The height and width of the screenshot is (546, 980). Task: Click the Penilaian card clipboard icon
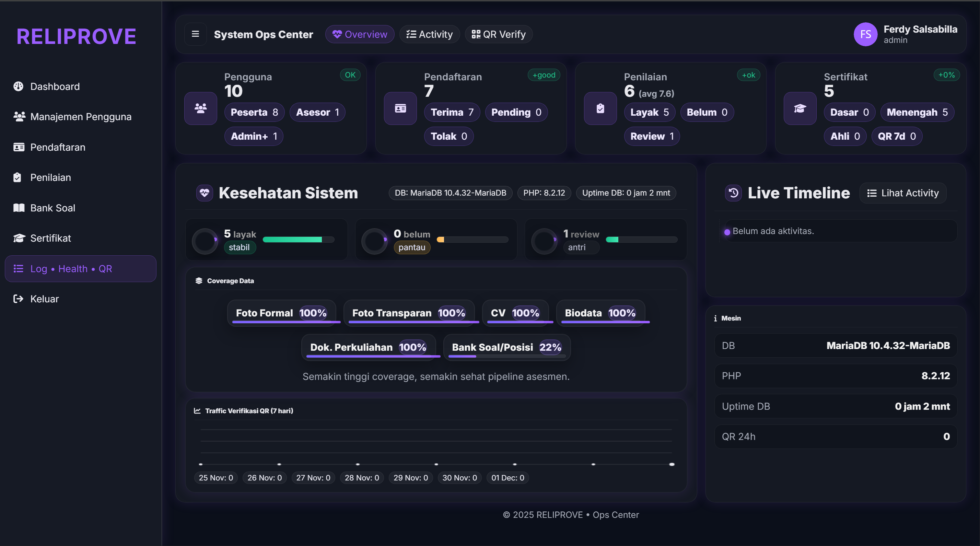click(600, 108)
